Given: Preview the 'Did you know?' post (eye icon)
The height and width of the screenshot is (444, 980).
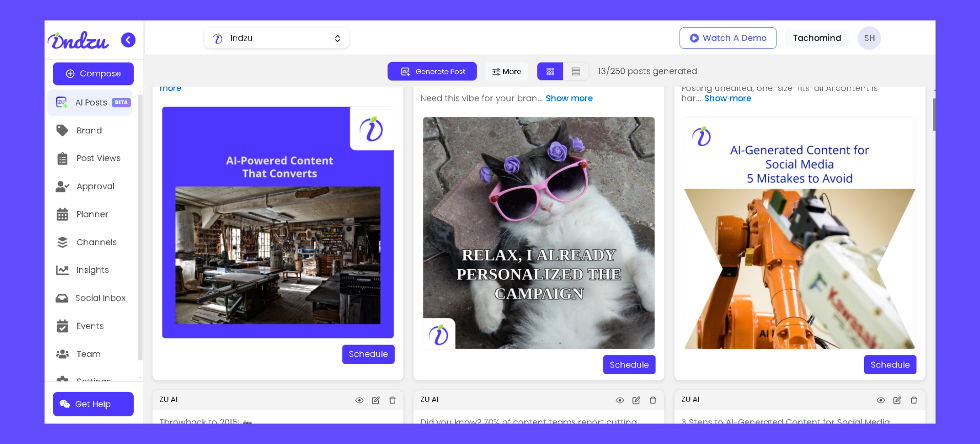Looking at the screenshot, I should pyautogui.click(x=620, y=400).
